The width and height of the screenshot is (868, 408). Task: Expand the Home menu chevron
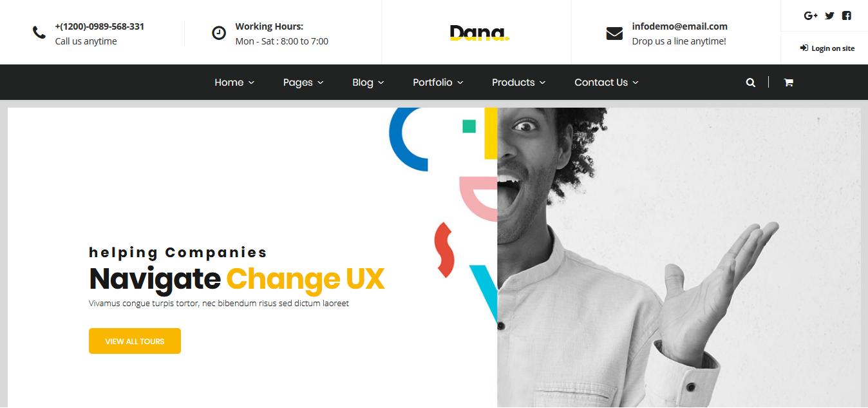[x=251, y=83]
